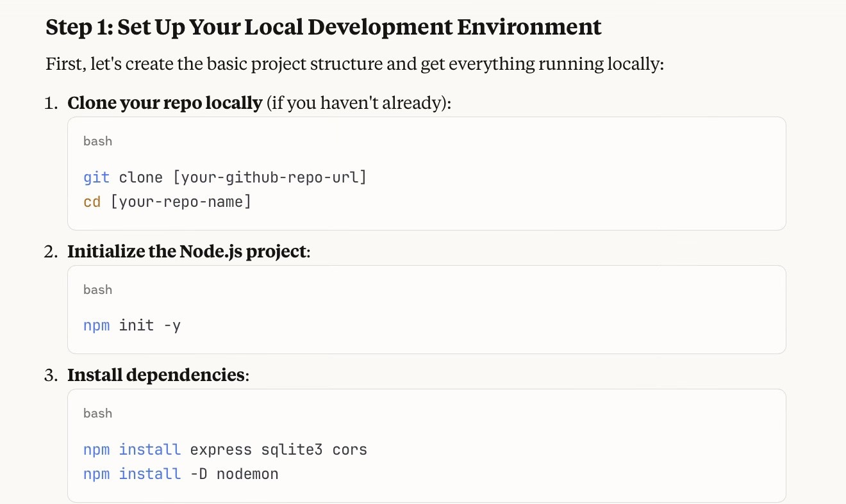The image size is (846, 504).
Task: Click the intro sentence starting 'First, let's create'
Action: click(x=354, y=65)
